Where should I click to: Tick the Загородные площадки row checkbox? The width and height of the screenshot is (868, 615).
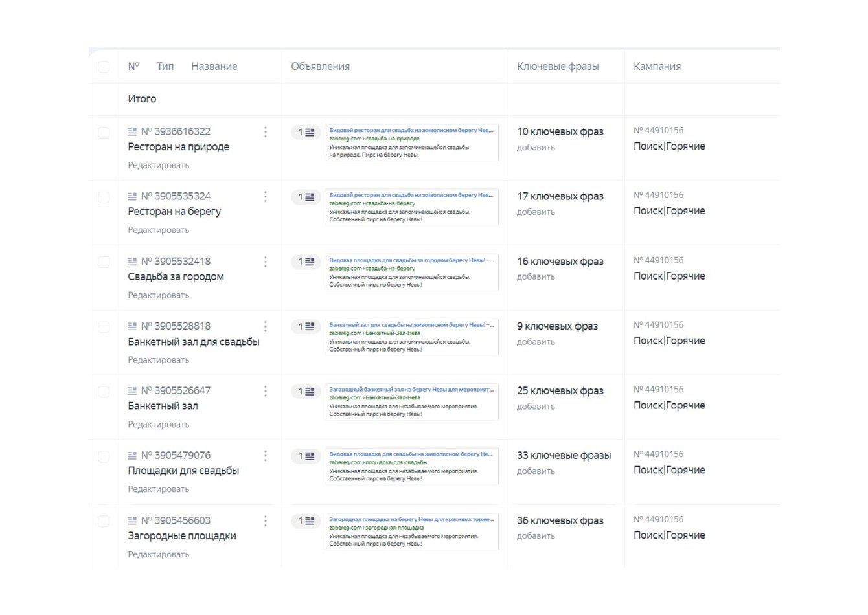104,521
